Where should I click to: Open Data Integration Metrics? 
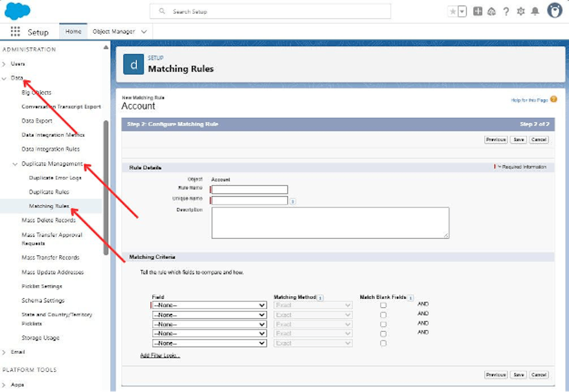53,135
